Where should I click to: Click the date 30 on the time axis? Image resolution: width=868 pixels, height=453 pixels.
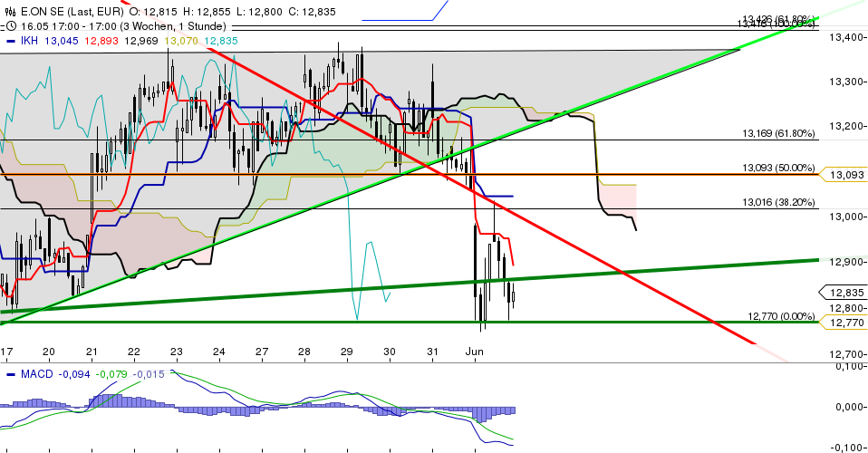click(390, 352)
